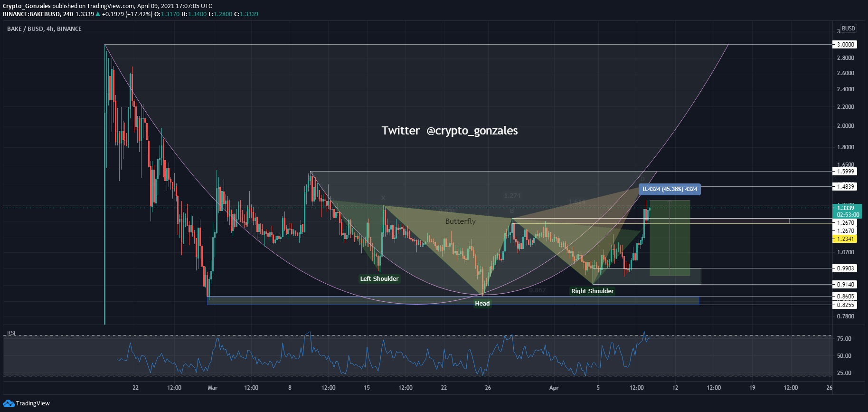Viewport: 868px width, 412px height.
Task: Click the 2.2000 price axis value
Action: 845,107
